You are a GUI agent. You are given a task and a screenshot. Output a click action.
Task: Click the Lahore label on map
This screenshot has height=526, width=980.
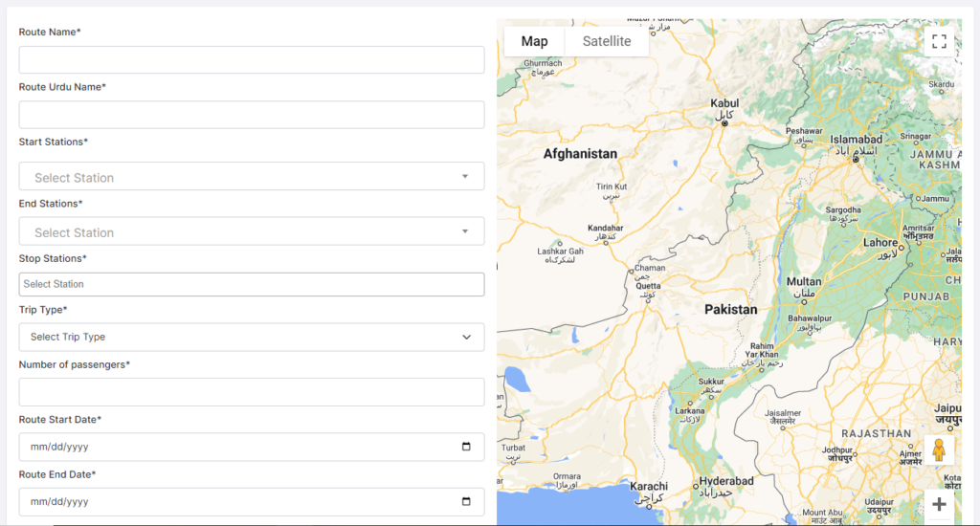(x=880, y=243)
